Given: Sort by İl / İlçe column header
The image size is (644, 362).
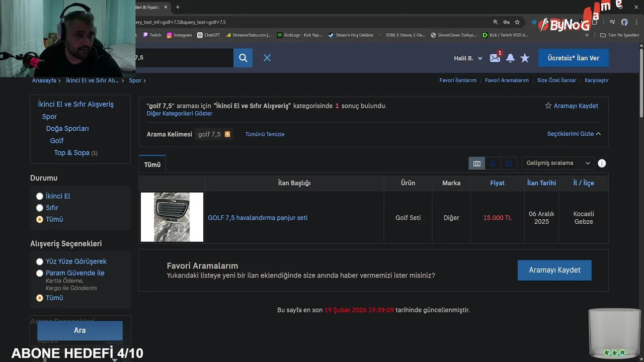Looking at the screenshot, I should point(584,183).
